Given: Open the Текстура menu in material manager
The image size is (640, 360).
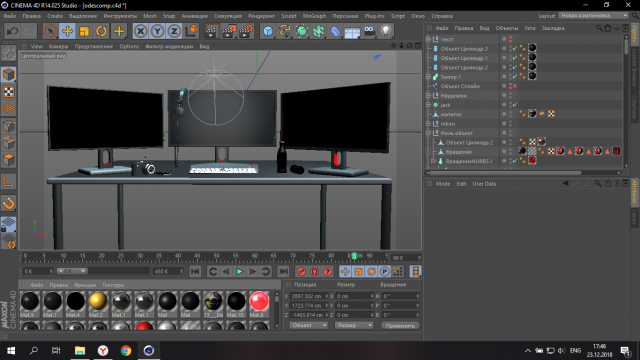Looking at the screenshot, I should pos(113,285).
